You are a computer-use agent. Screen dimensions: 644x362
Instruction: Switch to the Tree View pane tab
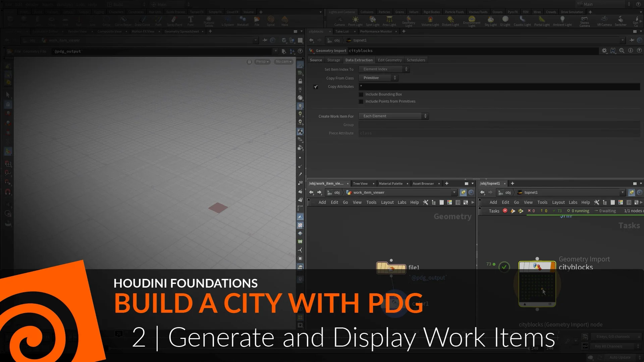[x=360, y=183]
